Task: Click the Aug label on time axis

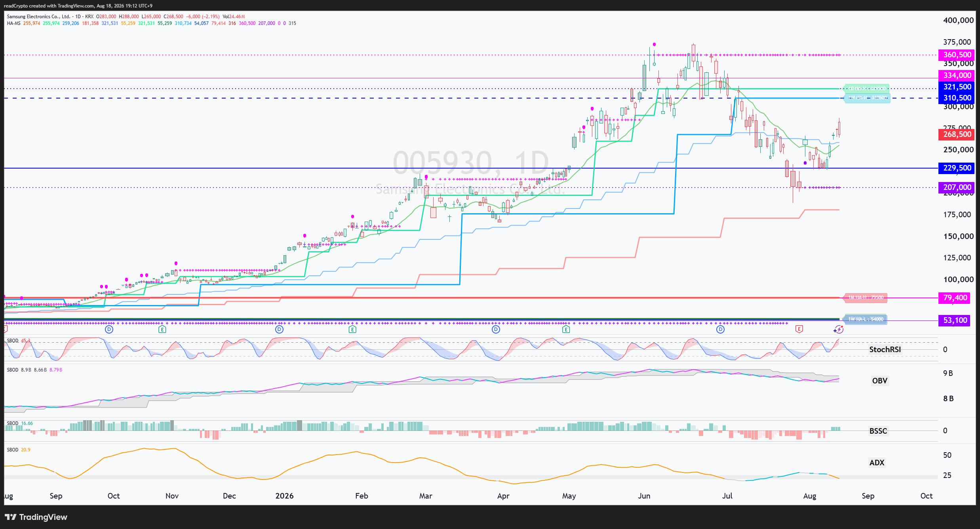Action: [810, 496]
